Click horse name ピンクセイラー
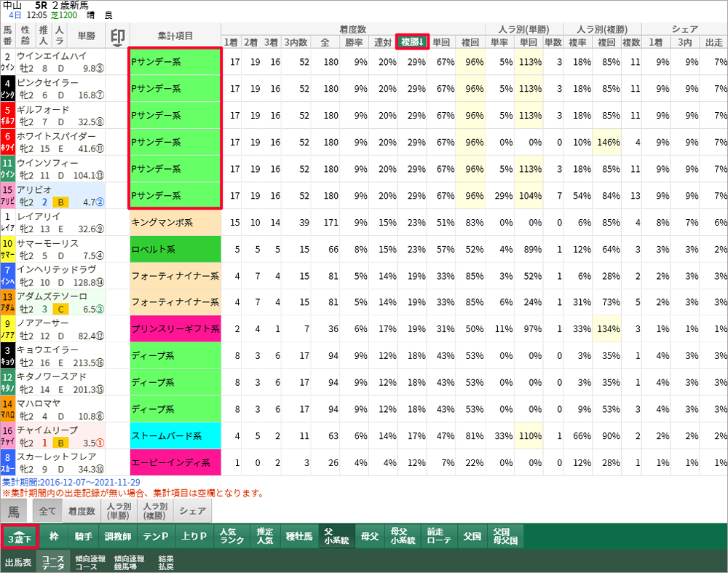Screen dimensions: 728x573 pyautogui.click(x=48, y=83)
